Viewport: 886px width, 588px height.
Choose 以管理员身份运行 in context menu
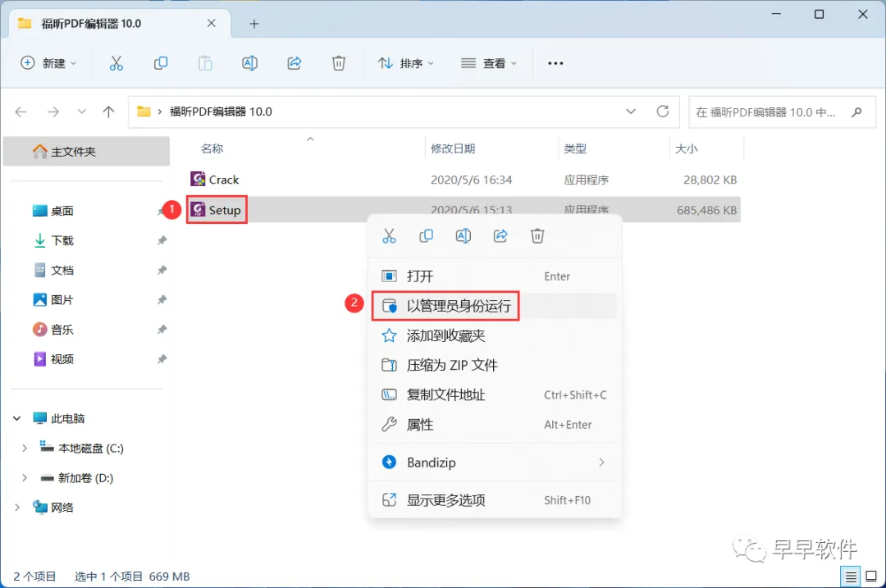point(495,306)
